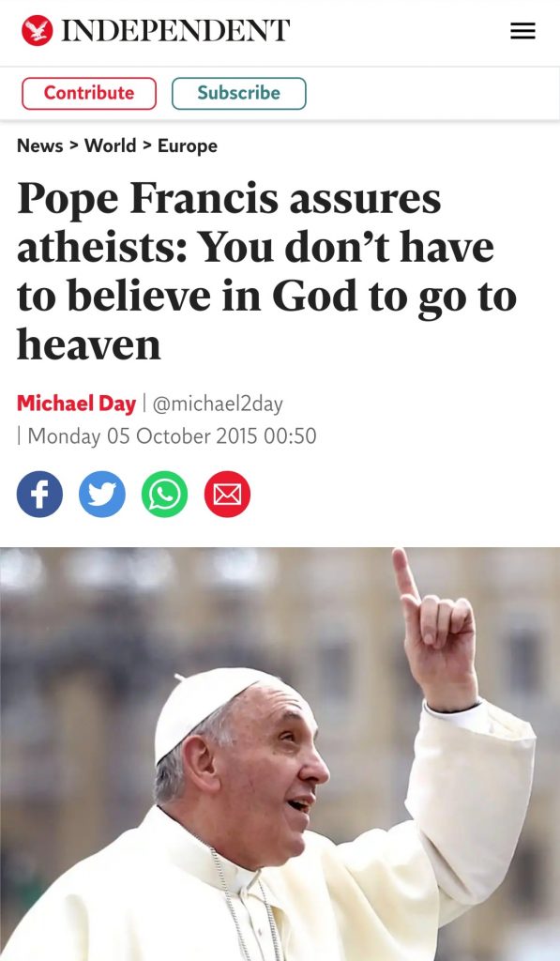Click the INDEPENDENT wordmark in header
This screenshot has height=961, width=560.
coord(175,31)
